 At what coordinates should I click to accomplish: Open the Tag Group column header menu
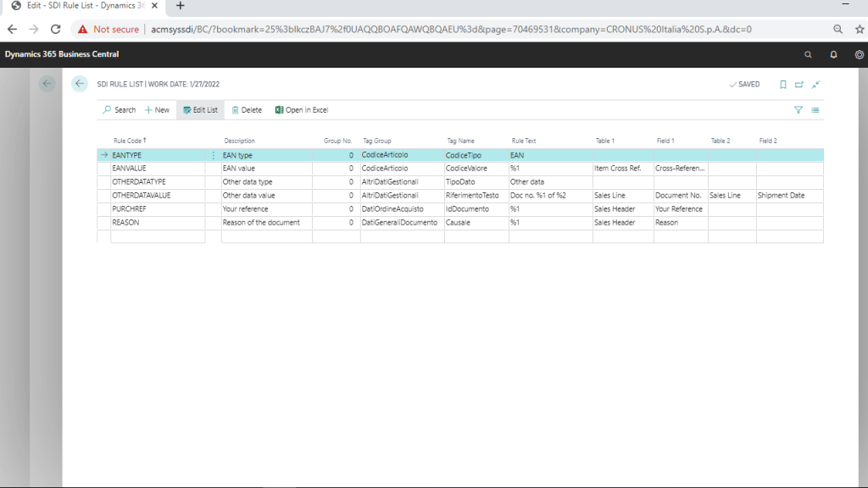[377, 141]
